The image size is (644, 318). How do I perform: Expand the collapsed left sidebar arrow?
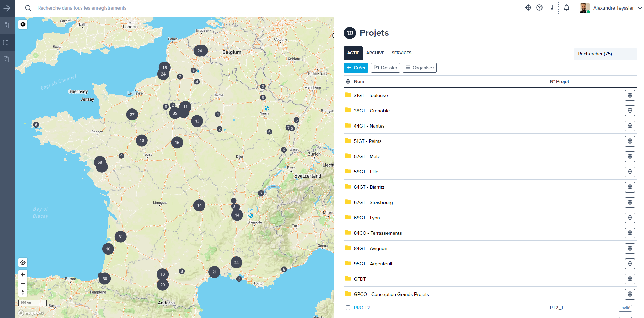click(x=7, y=8)
